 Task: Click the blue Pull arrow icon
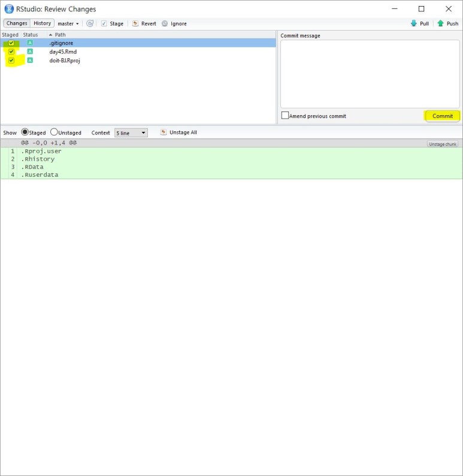(413, 23)
